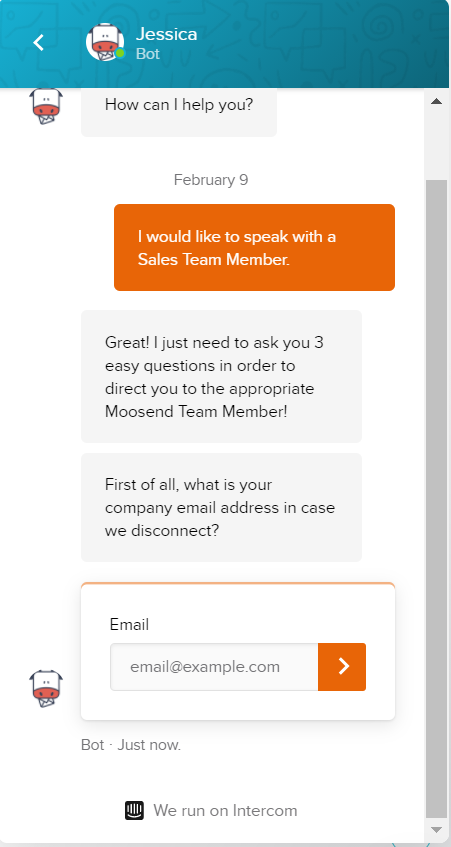
Task: Open the "We run on Intercom" link
Action: click(211, 811)
